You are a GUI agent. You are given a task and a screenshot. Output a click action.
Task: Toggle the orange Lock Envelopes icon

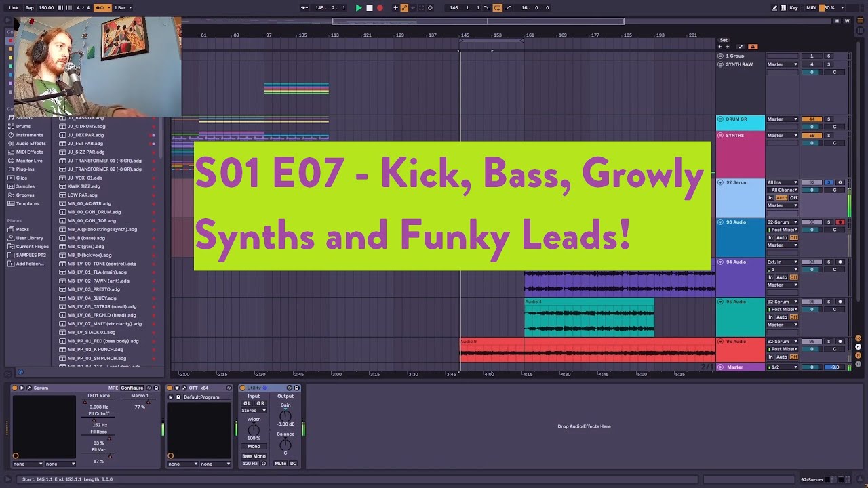pos(753,47)
